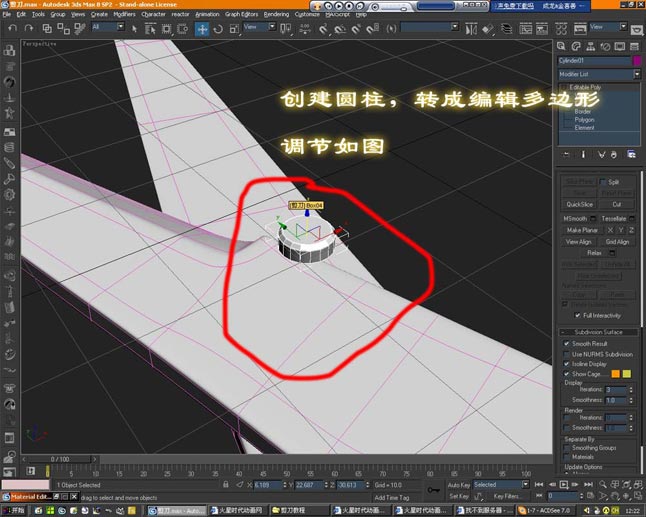Switch to the Display command panel
The image size is (646, 517).
pyautogui.click(x=620, y=47)
